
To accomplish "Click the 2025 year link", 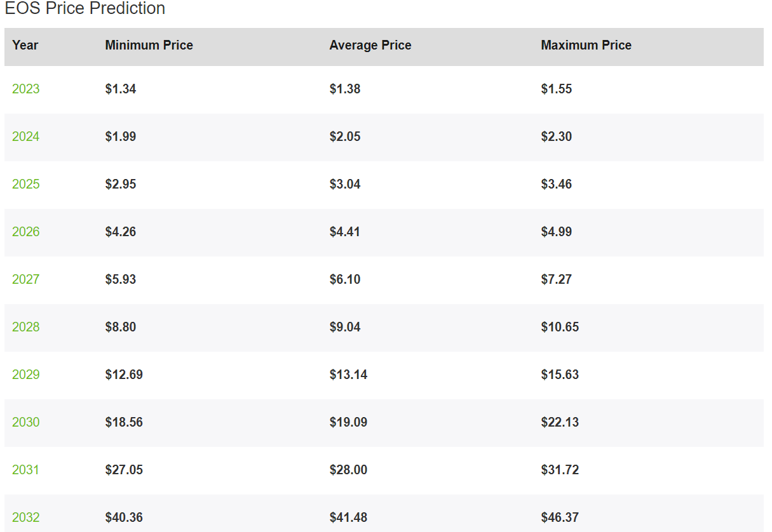I will (x=25, y=184).
